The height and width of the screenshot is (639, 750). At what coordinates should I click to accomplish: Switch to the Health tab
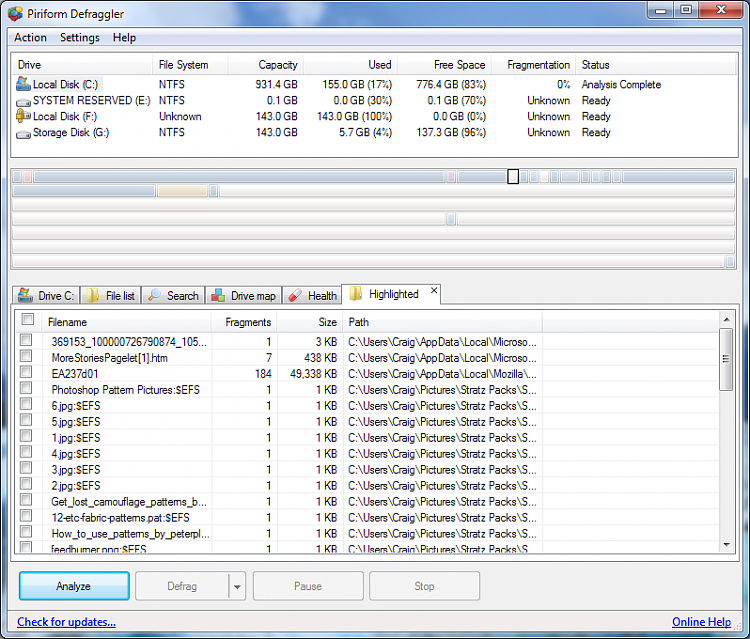point(312,296)
